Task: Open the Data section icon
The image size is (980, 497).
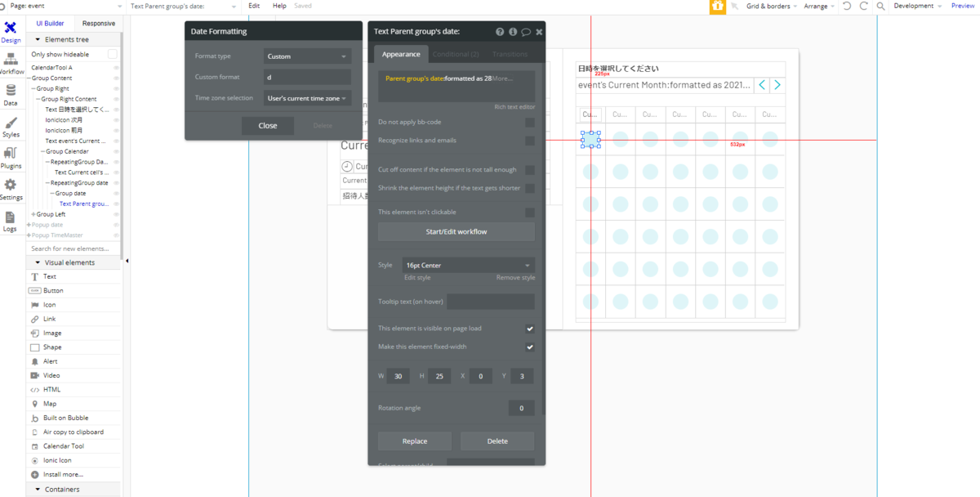Action: 11,95
